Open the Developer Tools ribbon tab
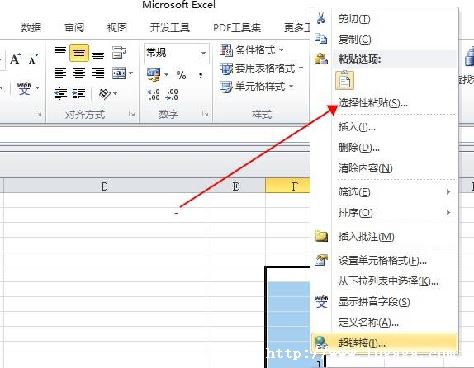This screenshot has width=474, height=368. click(169, 27)
